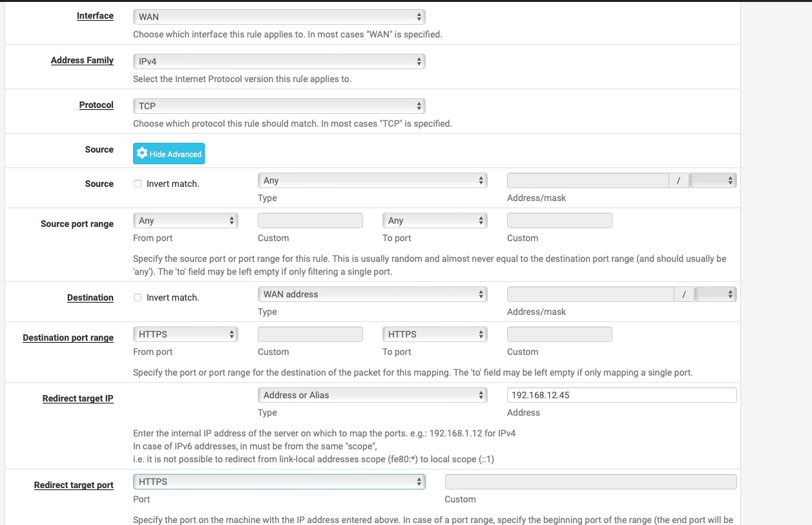812x525 pixels.
Task: Open the Source address mask dropdown
Action: tap(713, 181)
